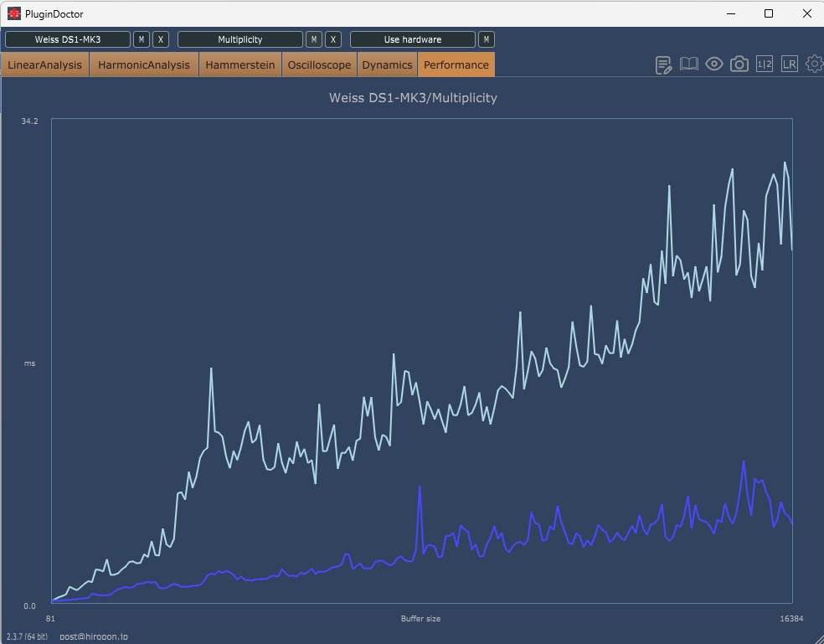Maximize the PluginDoctor window

tap(769, 13)
